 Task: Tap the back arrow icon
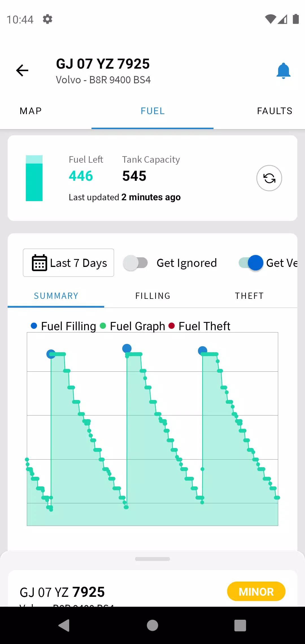(x=22, y=70)
